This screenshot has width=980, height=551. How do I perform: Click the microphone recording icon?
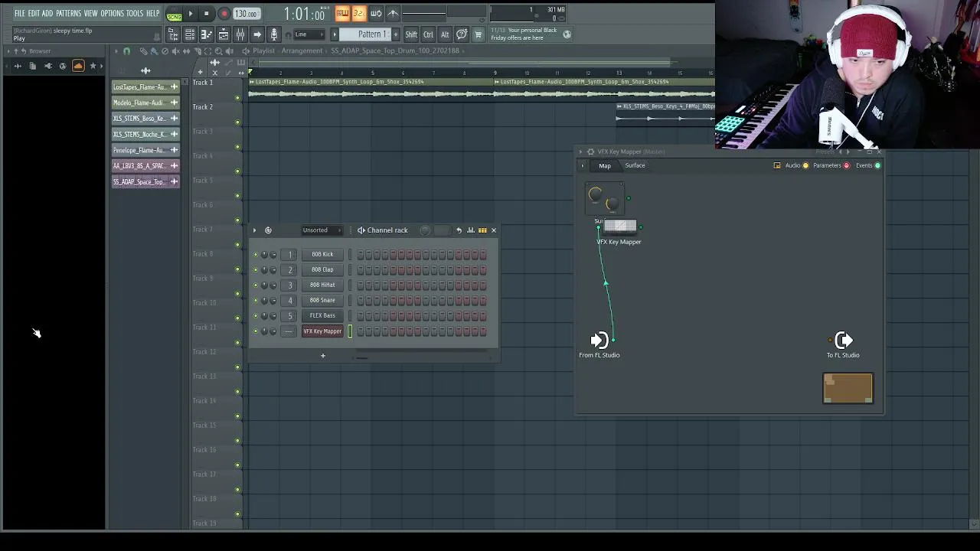tap(273, 34)
